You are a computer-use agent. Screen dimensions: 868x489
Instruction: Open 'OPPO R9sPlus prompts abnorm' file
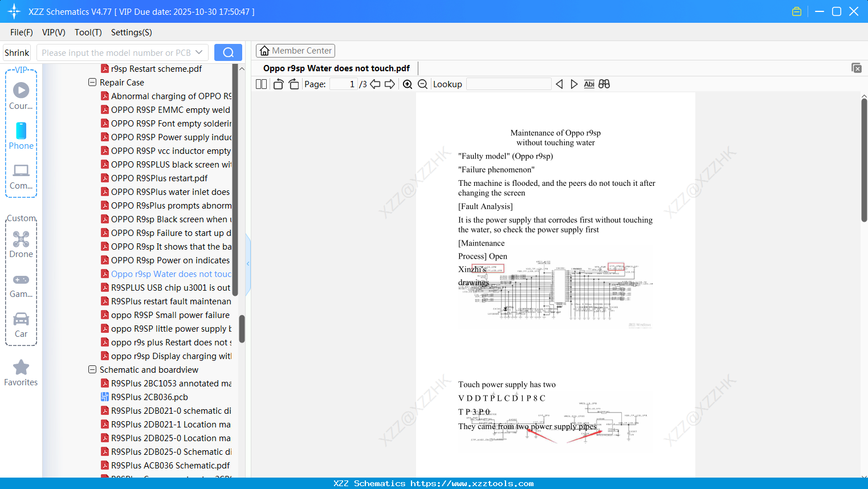(166, 205)
